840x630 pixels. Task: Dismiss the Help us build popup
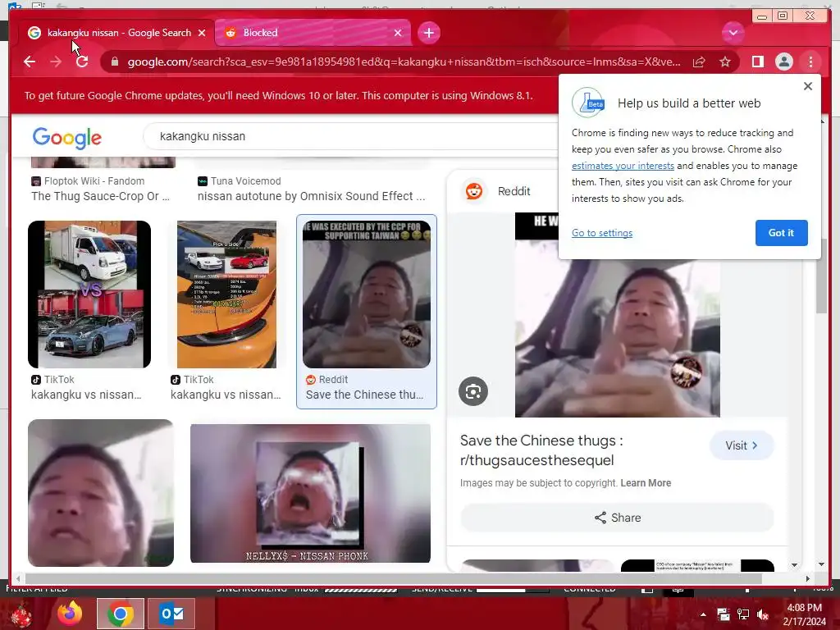pos(808,86)
